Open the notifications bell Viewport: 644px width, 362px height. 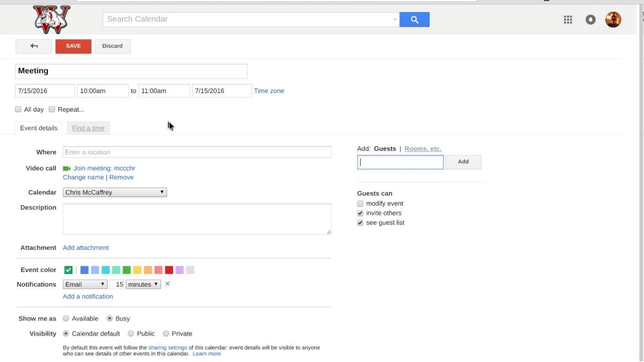[x=591, y=20]
